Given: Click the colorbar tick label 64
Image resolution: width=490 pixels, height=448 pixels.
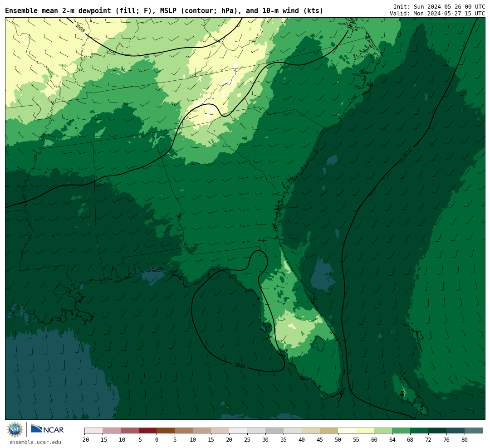Looking at the screenshot, I should coord(392,439).
